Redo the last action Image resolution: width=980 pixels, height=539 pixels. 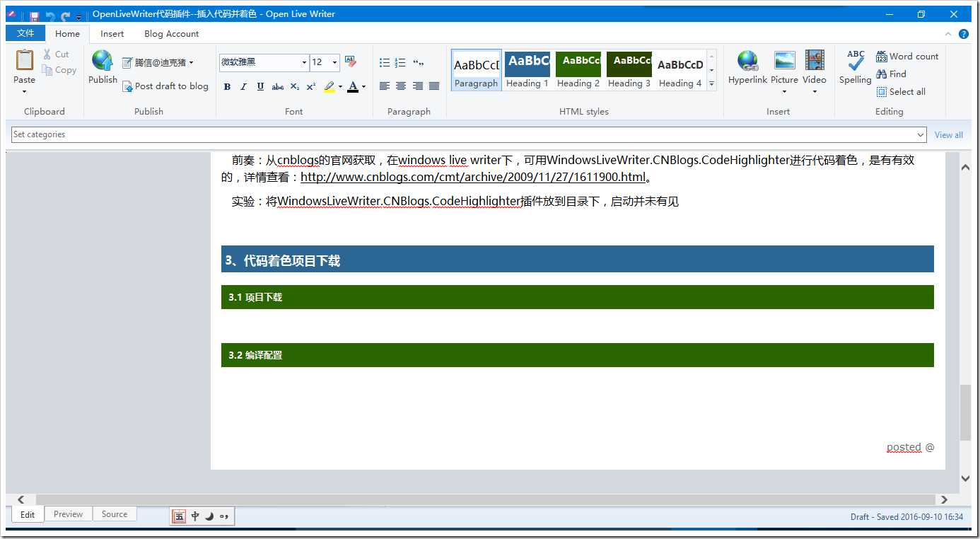point(65,16)
